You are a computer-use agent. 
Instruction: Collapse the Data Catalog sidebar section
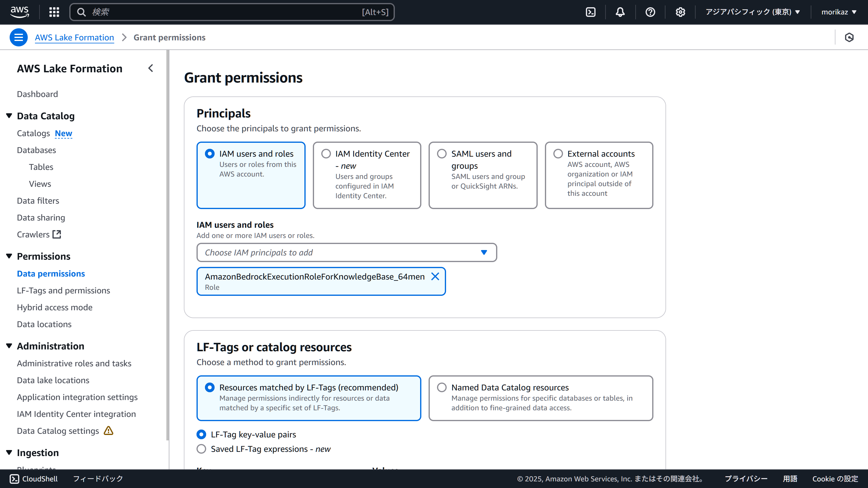[x=9, y=116]
